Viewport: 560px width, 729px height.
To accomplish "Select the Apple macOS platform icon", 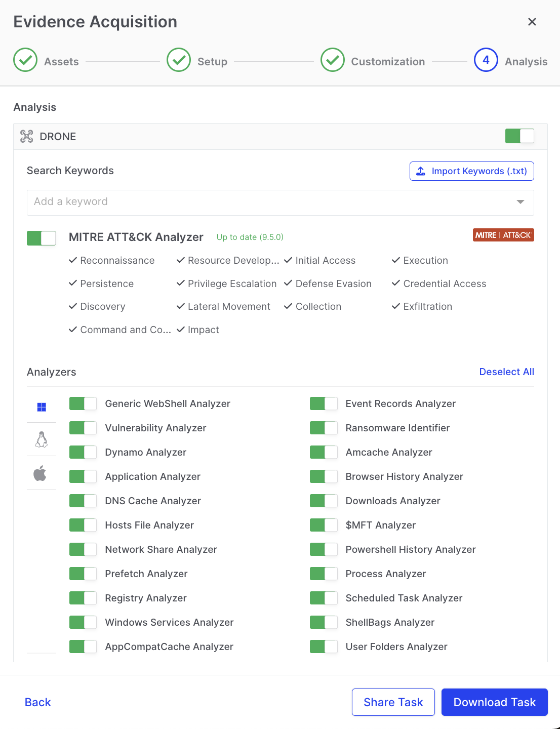I will [41, 473].
